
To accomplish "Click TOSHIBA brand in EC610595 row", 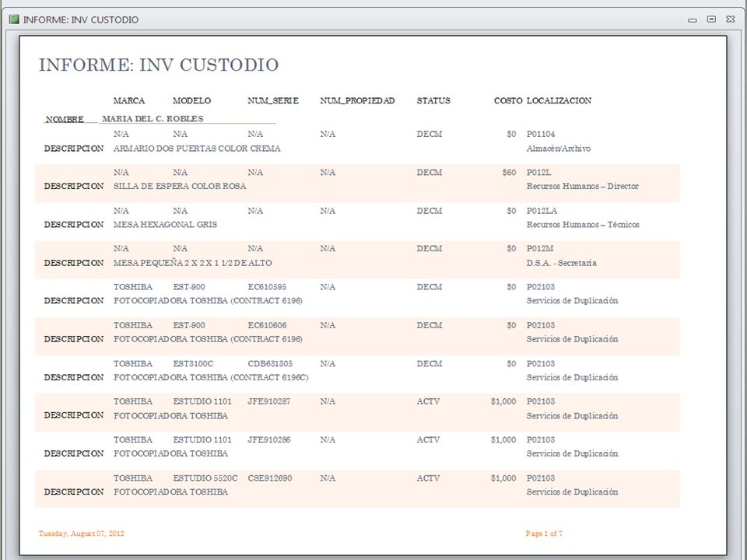I will click(x=133, y=287).
